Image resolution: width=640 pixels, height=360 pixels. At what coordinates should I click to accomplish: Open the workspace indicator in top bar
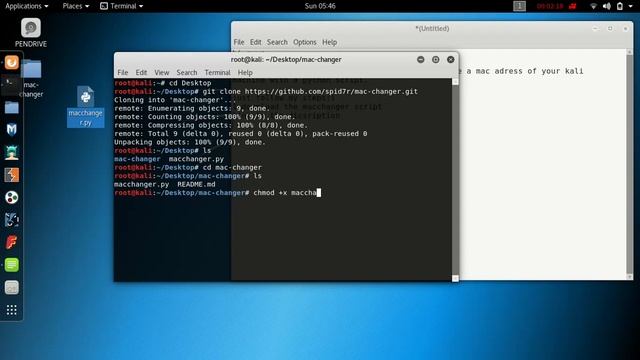coord(519,6)
